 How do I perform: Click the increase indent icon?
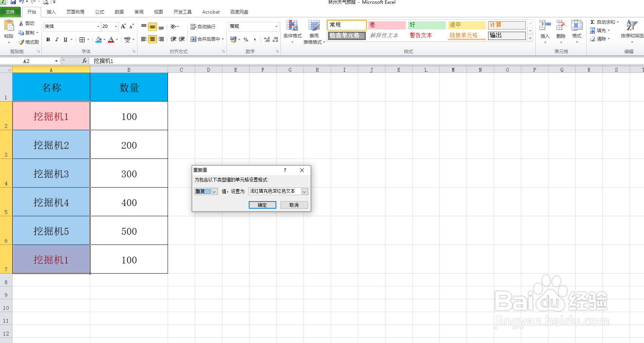[182, 39]
